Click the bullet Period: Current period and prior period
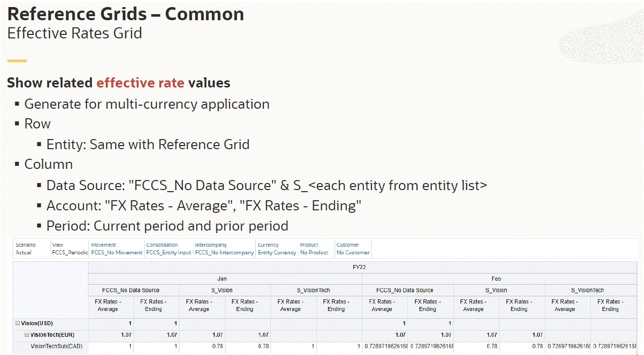Viewport: 644px width, 355px height. (167, 226)
